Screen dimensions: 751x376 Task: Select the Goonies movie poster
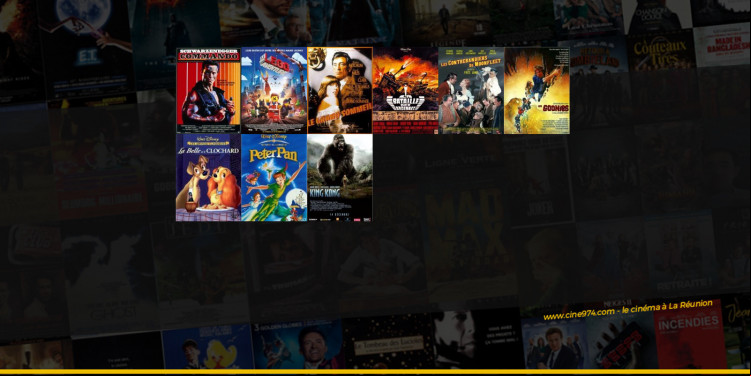coord(537,91)
